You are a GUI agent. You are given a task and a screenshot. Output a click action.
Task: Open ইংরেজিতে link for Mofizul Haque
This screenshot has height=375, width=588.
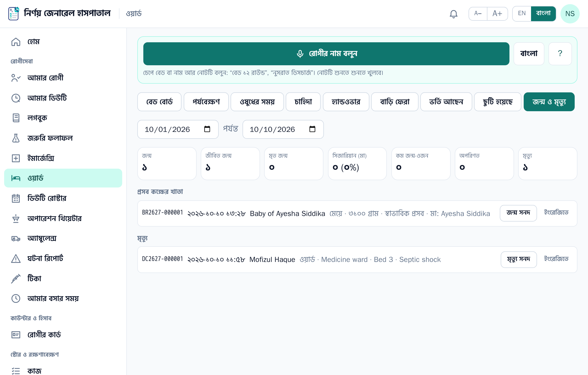coord(556,259)
